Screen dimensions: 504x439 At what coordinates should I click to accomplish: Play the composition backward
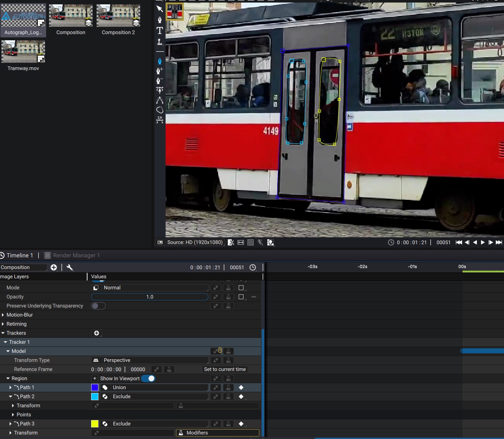(475, 242)
